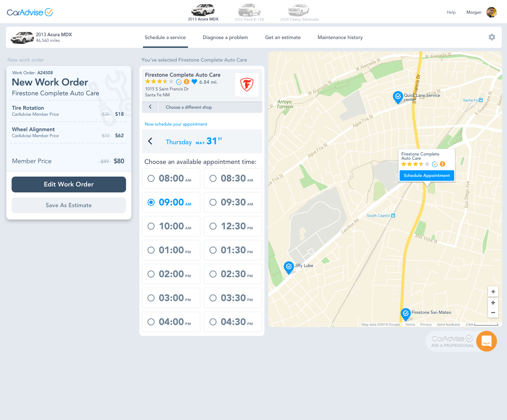Screen dimensions: 507x420
Task: Switch to Diagnose a problem tab
Action: coord(225,37)
